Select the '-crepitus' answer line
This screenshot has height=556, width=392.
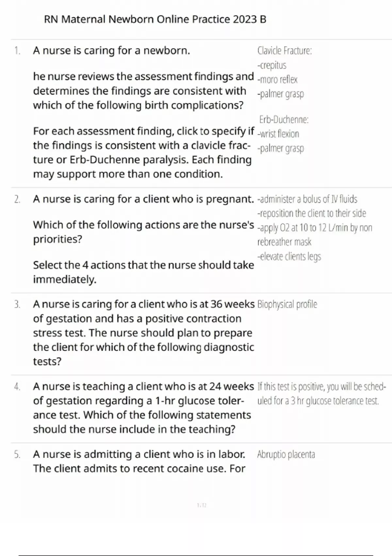272,65
